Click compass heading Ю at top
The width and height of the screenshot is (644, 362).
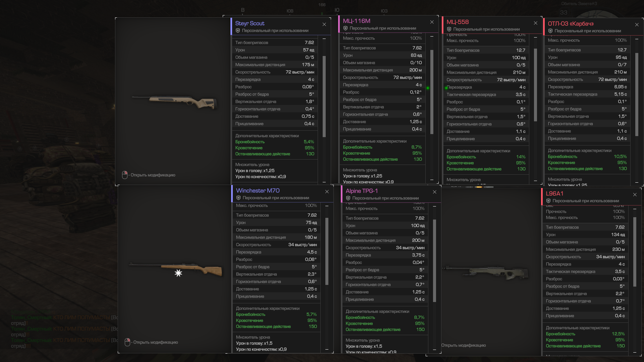pyautogui.click(x=337, y=10)
